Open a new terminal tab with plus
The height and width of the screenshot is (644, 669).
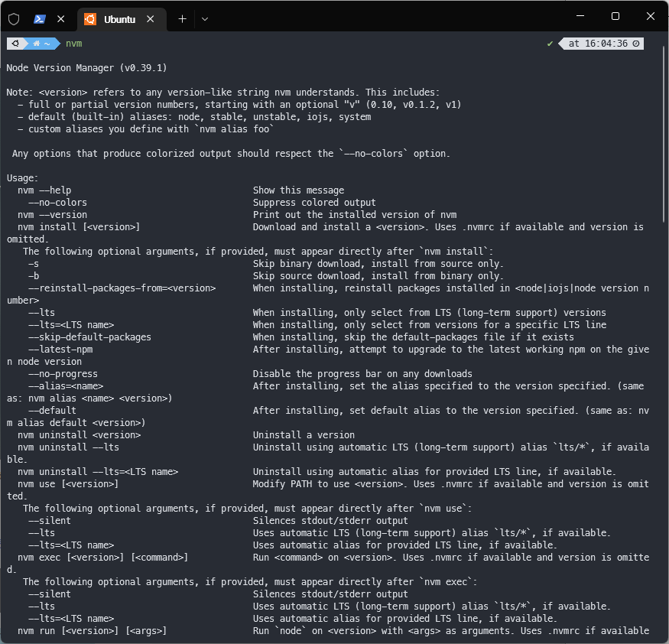(x=182, y=19)
